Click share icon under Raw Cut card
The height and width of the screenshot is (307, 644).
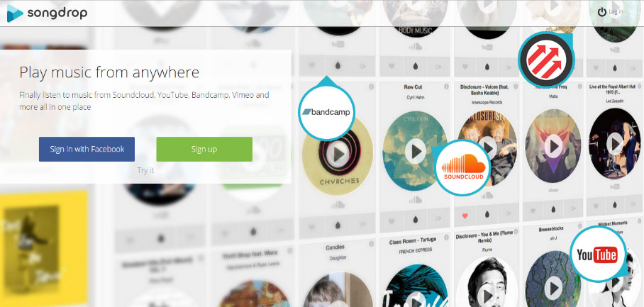coord(440,221)
